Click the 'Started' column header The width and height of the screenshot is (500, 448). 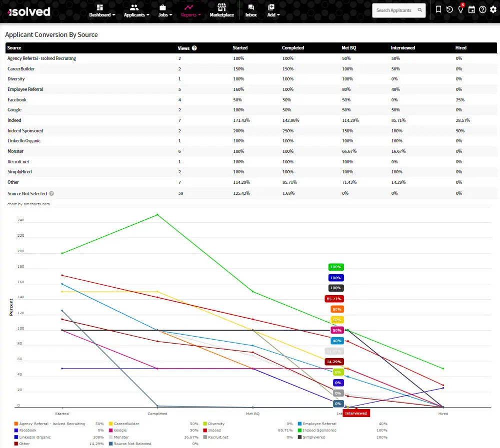pos(240,48)
